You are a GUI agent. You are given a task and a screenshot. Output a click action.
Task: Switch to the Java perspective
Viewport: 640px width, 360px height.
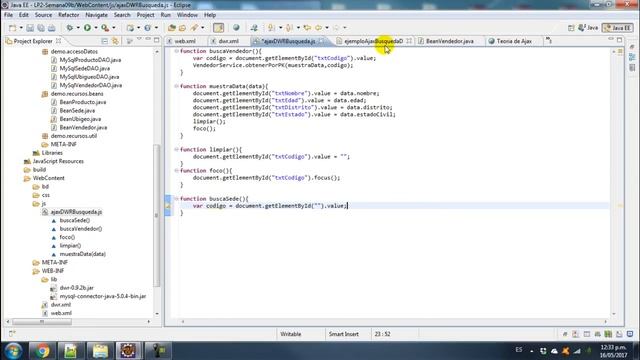click(x=588, y=28)
